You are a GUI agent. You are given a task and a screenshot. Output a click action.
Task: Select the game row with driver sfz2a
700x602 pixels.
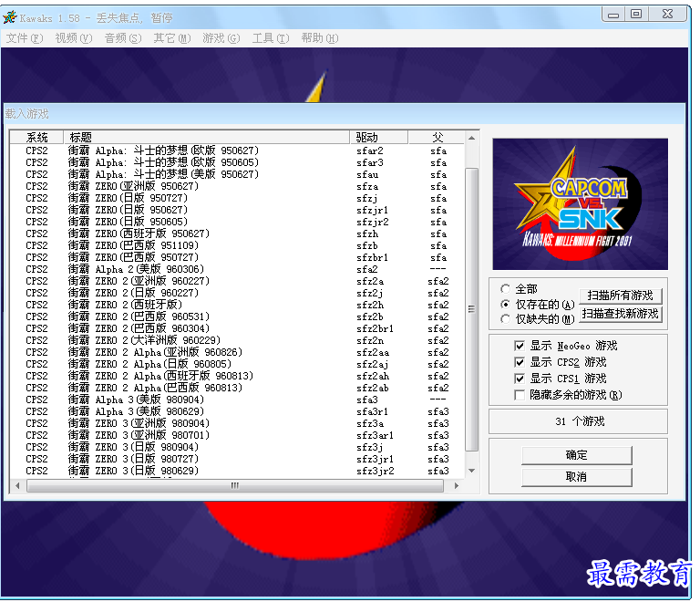(x=237, y=281)
